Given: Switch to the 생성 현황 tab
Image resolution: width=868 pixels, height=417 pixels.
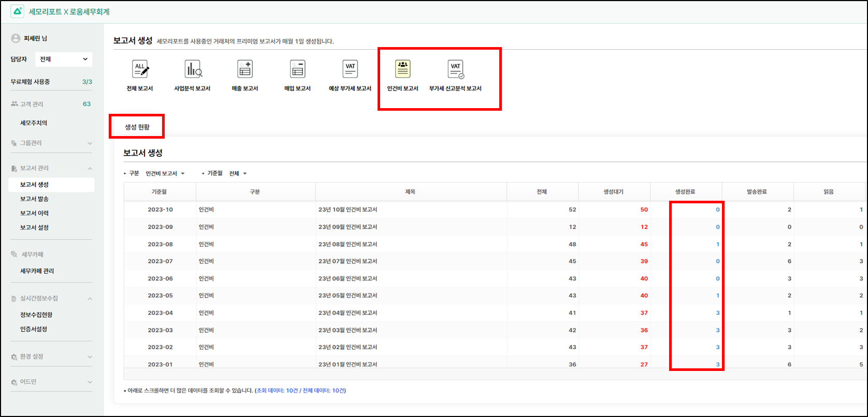Looking at the screenshot, I should pos(137,127).
